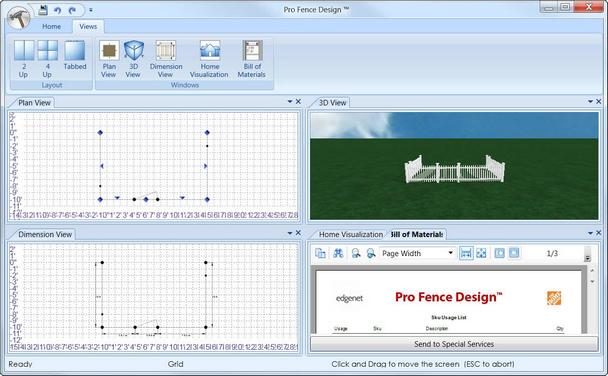Viewport: 608px width, 376px height.
Task: Open the 3D View cube icon
Action: tap(133, 59)
